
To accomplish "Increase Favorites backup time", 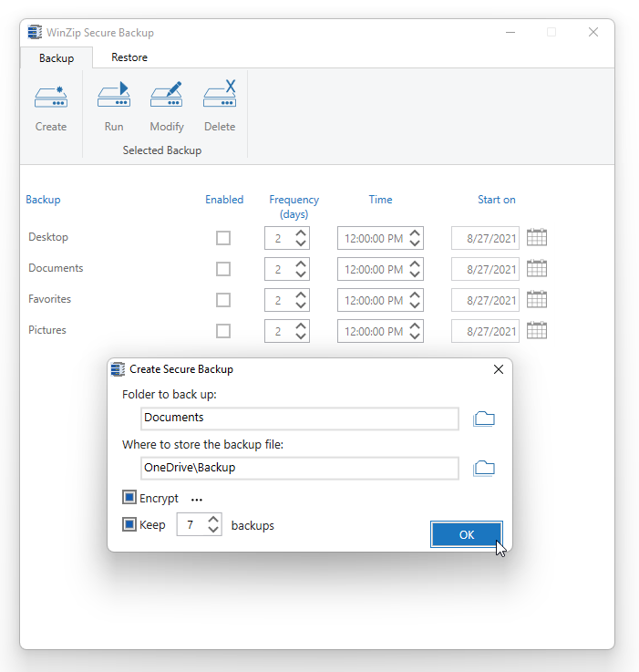I will [x=415, y=295].
